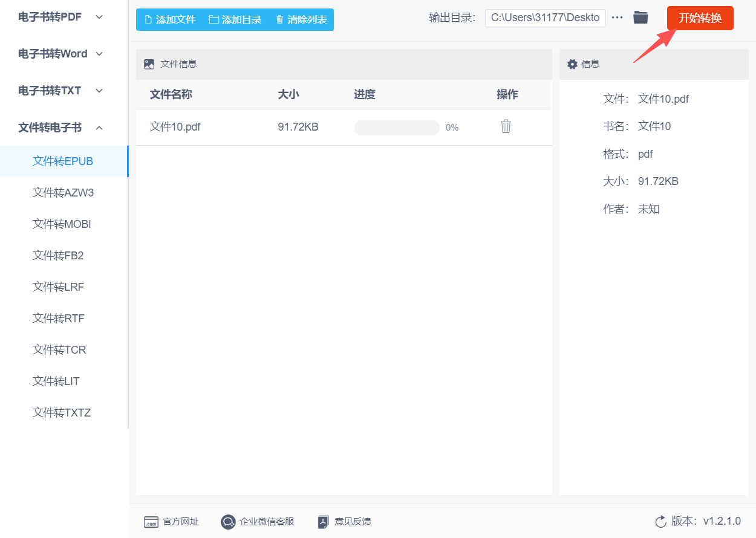This screenshot has height=538, width=756.
Task: Open the output folder icon
Action: (x=640, y=18)
